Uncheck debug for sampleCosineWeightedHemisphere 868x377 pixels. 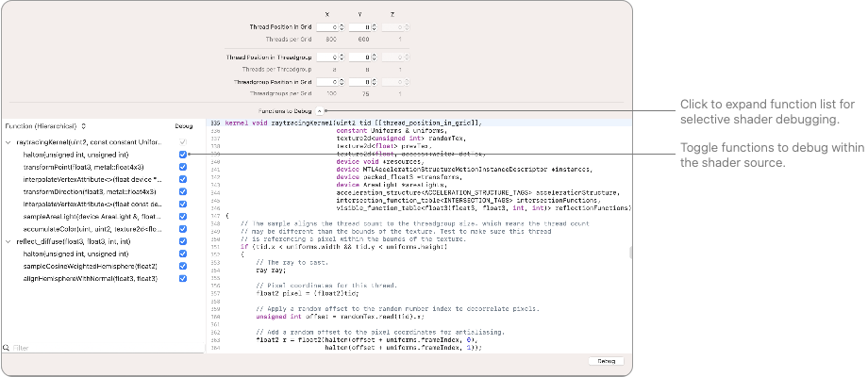183,266
